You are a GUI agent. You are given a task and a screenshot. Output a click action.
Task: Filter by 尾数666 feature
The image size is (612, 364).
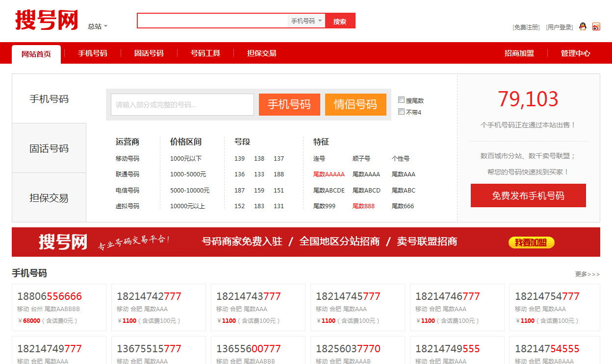point(403,206)
